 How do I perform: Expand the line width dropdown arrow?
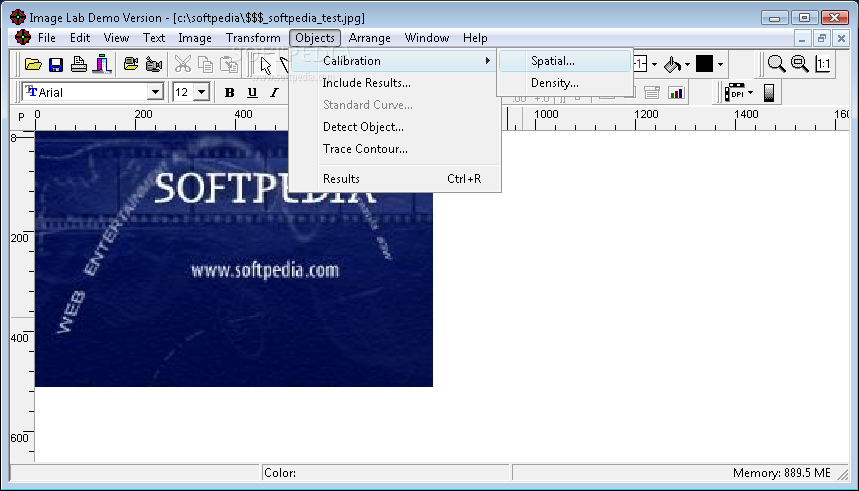point(654,65)
